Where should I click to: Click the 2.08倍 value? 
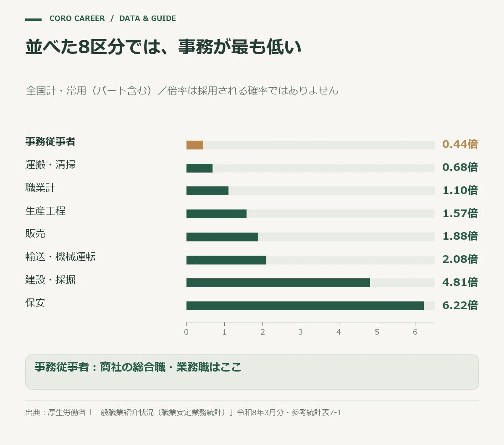[x=460, y=259]
